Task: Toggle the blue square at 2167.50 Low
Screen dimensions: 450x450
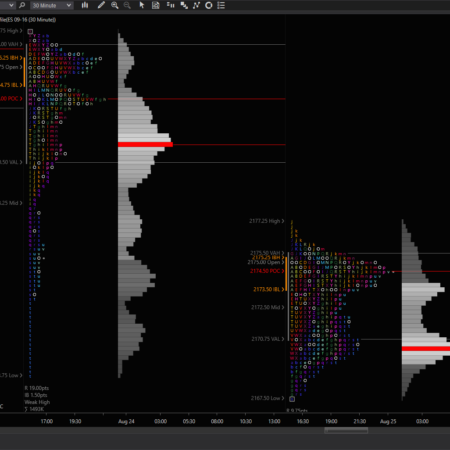Action: [292, 399]
